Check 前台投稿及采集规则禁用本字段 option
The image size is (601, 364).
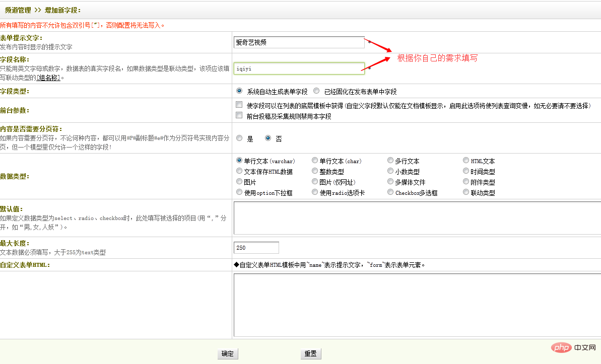pos(239,115)
